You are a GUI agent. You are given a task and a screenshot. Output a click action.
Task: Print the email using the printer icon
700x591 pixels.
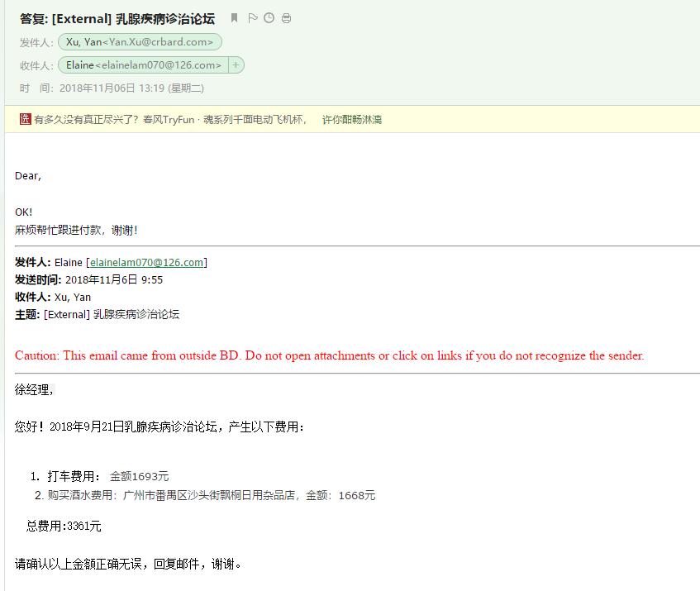click(286, 18)
